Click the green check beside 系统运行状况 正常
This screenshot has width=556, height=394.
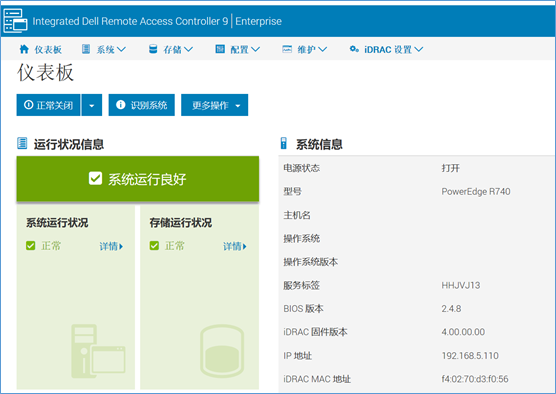tap(30, 245)
